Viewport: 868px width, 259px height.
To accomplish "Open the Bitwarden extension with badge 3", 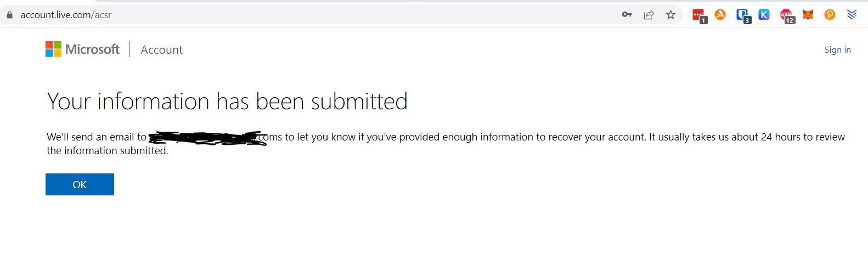I will pyautogui.click(x=743, y=15).
